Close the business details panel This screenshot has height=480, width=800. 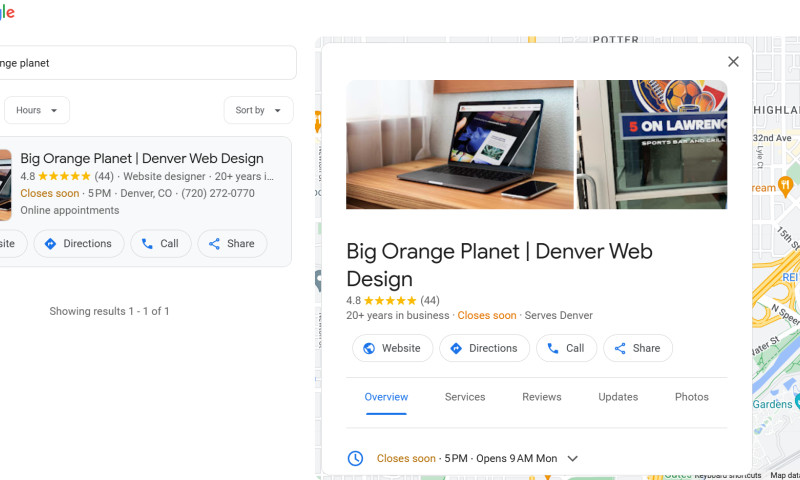pos(733,62)
